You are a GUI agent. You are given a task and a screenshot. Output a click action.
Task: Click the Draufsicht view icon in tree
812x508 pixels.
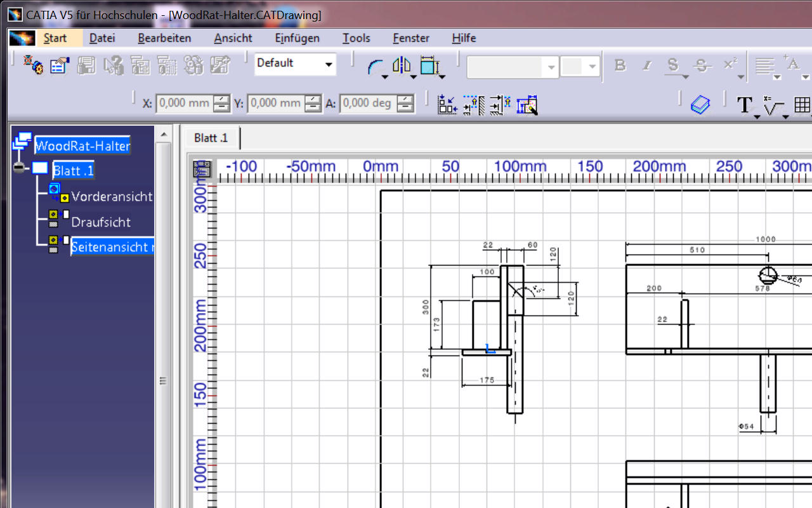58,219
